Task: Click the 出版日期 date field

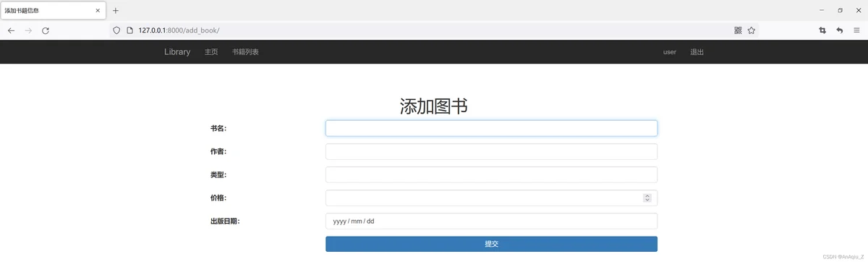Action: 491,221
